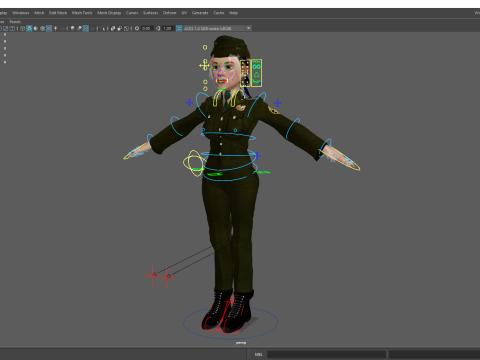Open the Deform menu
Image resolution: width=480 pixels, height=360 pixels.
click(x=169, y=13)
